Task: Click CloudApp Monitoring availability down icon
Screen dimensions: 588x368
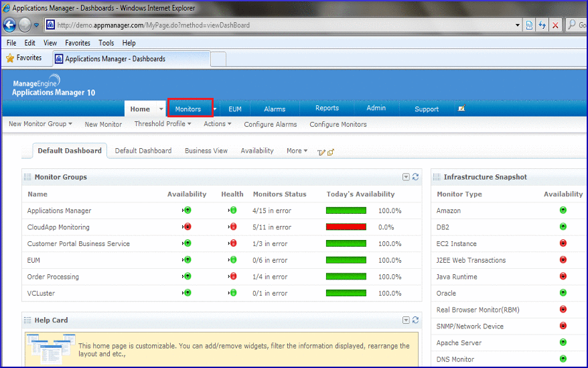Action: click(187, 227)
